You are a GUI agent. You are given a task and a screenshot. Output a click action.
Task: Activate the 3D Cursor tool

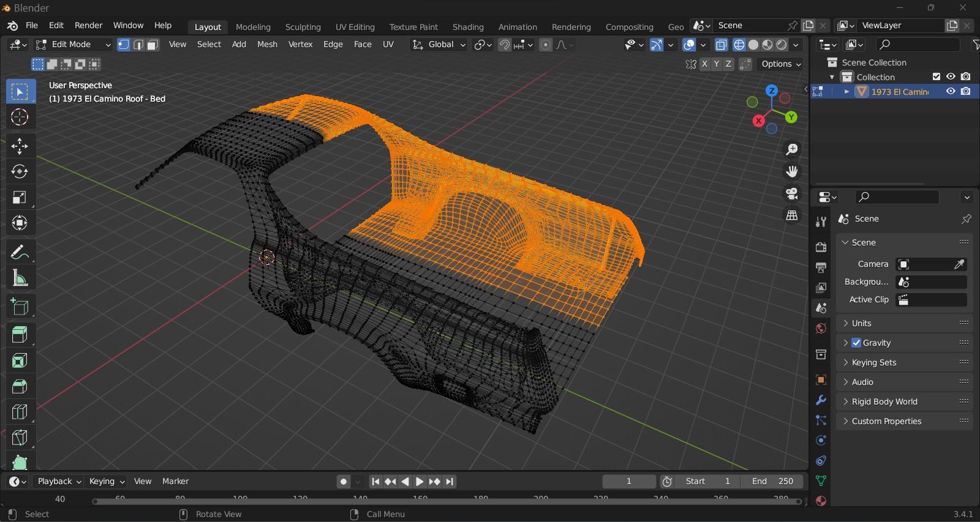(20, 117)
